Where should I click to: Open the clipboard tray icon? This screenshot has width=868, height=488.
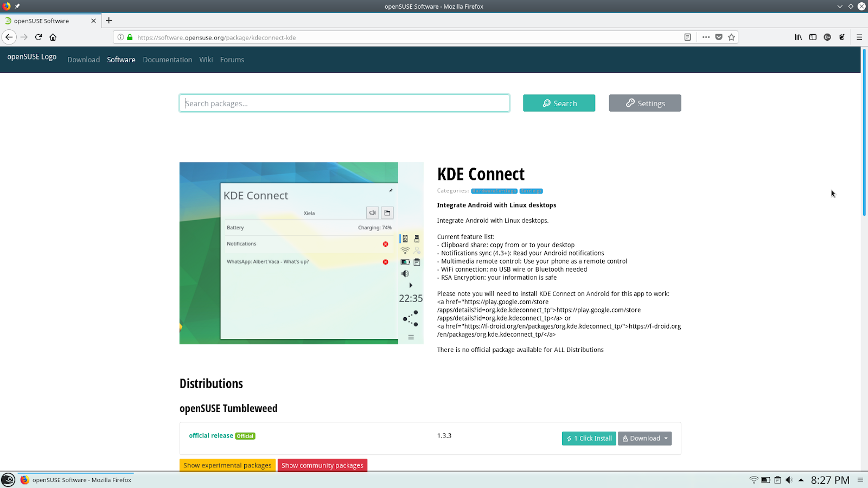pyautogui.click(x=777, y=480)
